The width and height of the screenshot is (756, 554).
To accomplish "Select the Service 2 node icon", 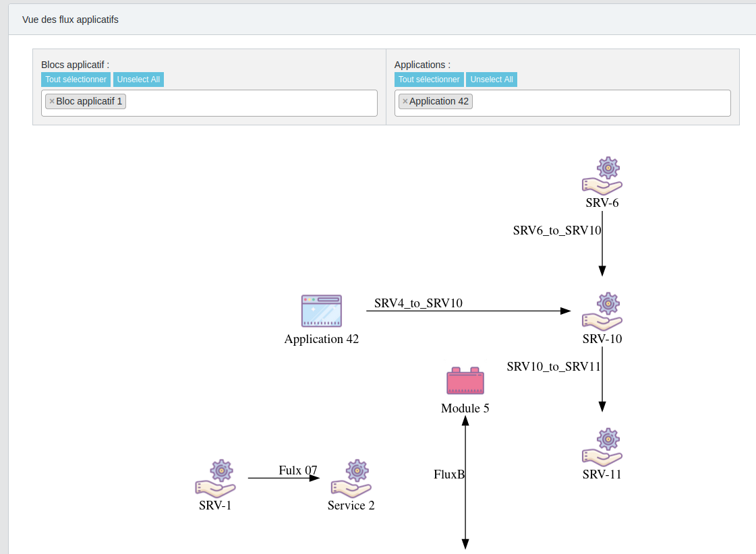I will point(351,477).
